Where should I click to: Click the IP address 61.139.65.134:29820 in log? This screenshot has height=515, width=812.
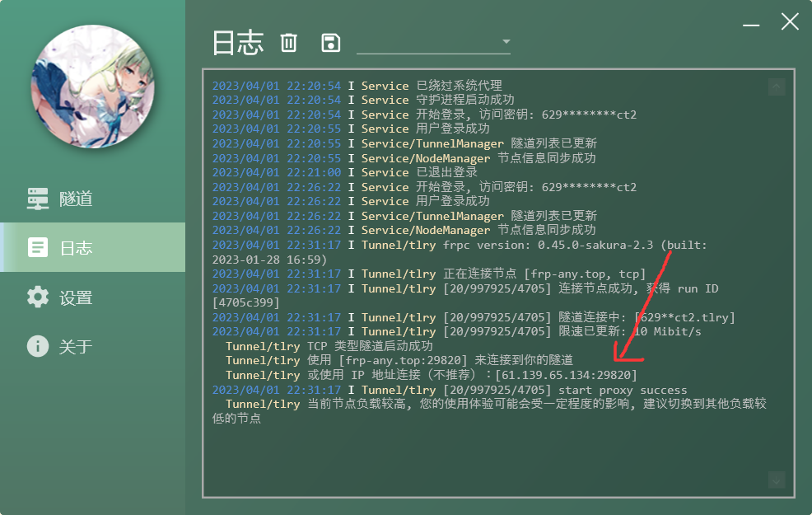pos(566,375)
